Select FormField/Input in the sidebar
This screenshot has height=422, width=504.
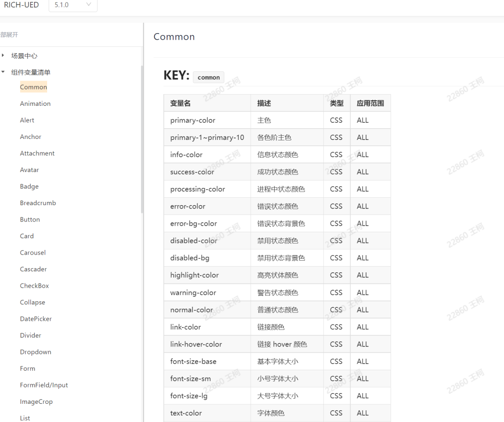(x=44, y=385)
